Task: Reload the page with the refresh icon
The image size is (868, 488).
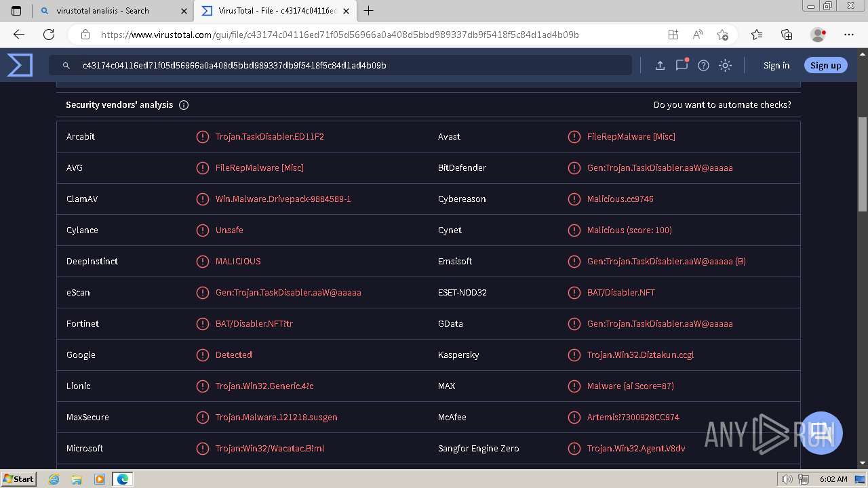Action: pos(49,35)
